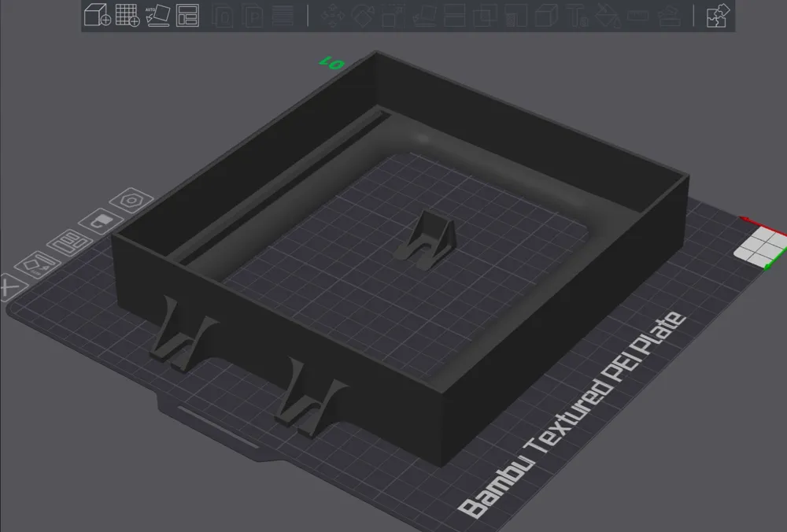Open the Text shape tool

(x=578, y=16)
